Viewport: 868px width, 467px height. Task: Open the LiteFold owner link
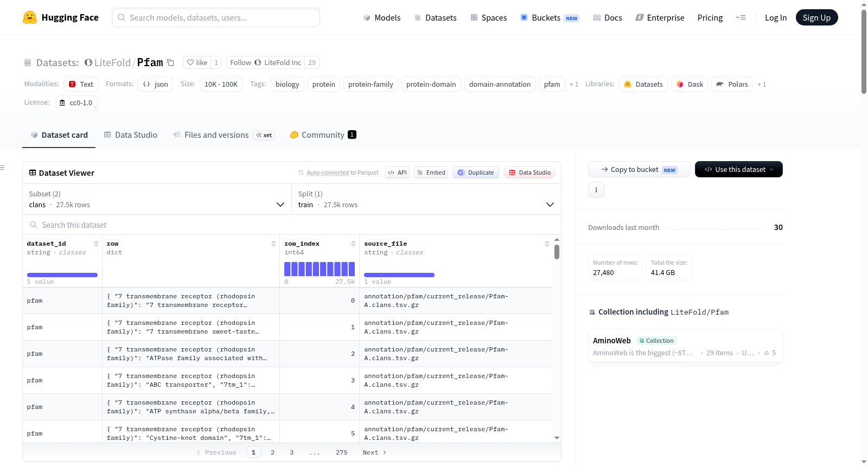click(x=112, y=62)
